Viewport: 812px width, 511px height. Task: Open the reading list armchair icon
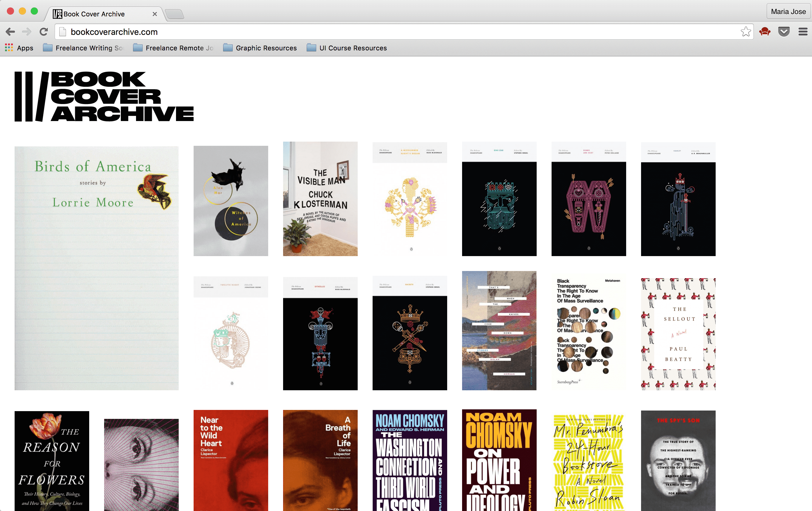(x=765, y=31)
